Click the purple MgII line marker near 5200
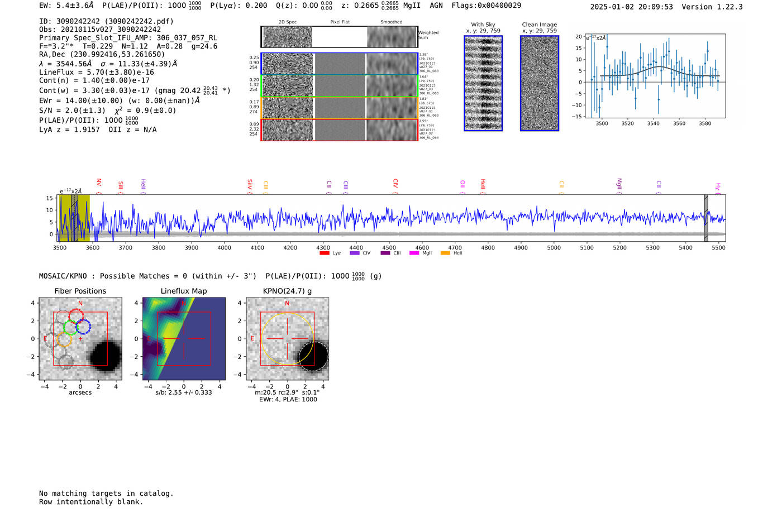Image resolution: width=782 pixels, height=532 pixels. coord(619,185)
